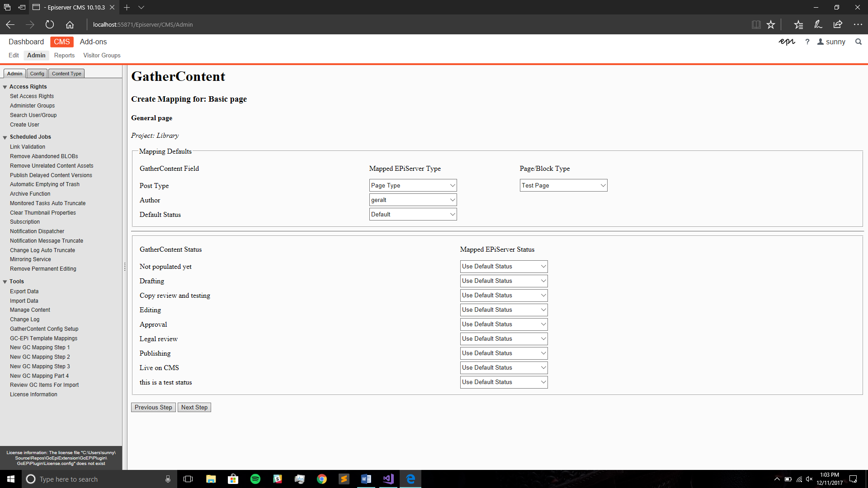This screenshot has width=868, height=488.
Task: Open New GC Mapping Step 2 link
Action: (40, 357)
